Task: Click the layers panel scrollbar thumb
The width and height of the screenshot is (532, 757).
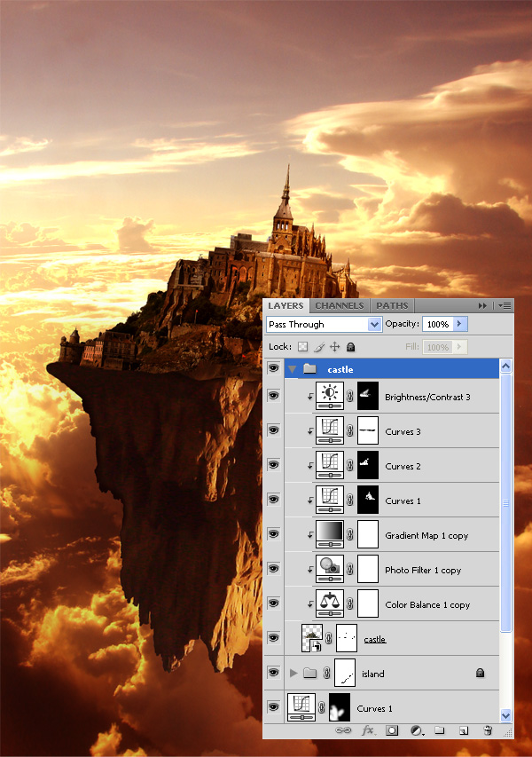Action: tap(505, 502)
